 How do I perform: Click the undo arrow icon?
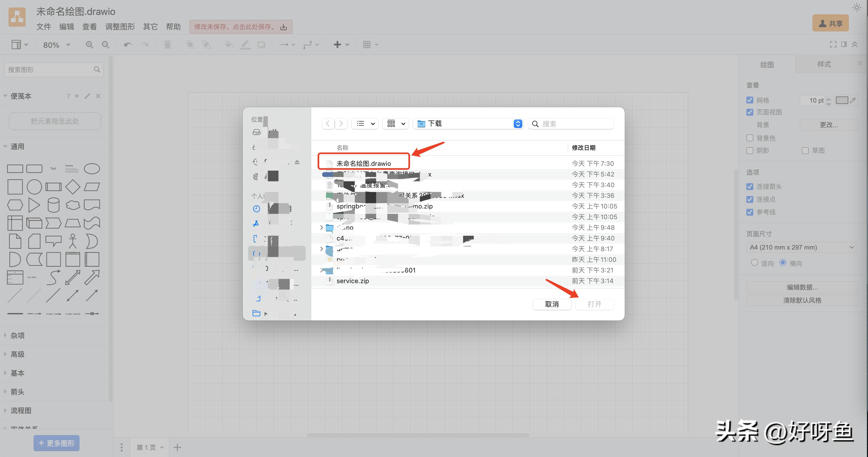tap(128, 45)
